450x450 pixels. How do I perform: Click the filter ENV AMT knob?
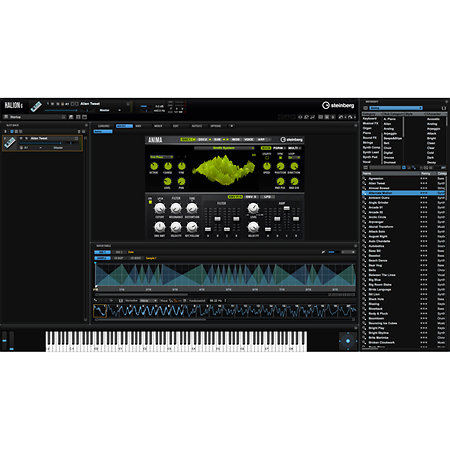[x=160, y=227]
